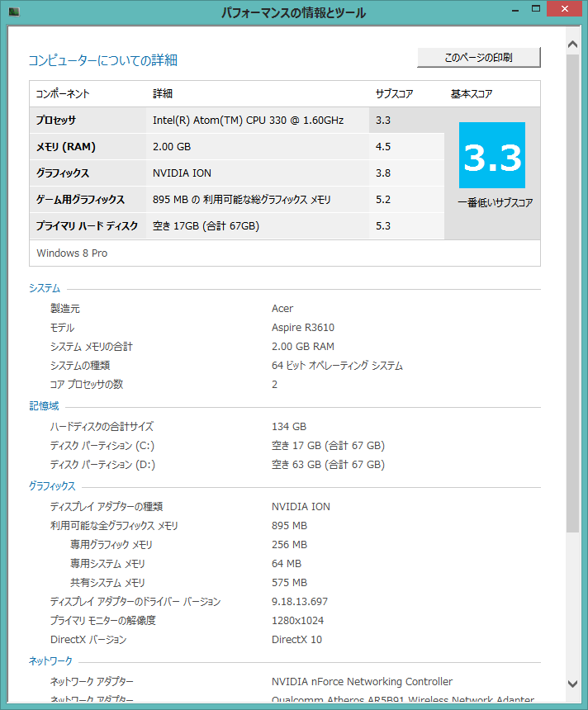Viewport: 588px width, 710px height.
Task: Click the 専用システム メモリ label
Action: 108,564
